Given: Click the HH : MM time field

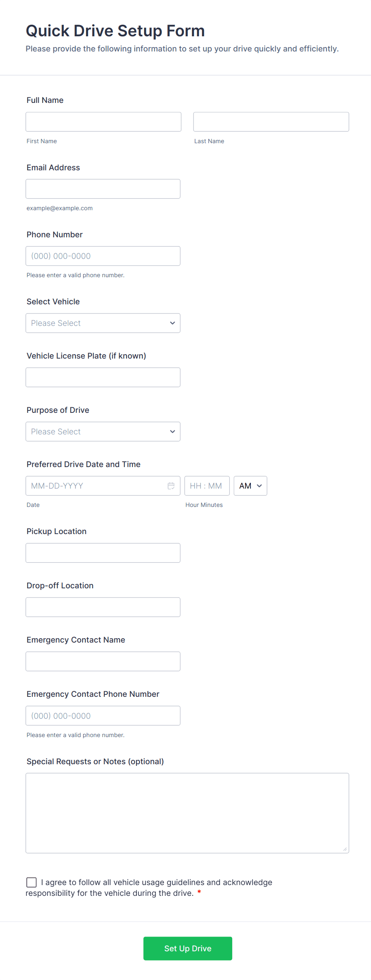Looking at the screenshot, I should coord(207,486).
